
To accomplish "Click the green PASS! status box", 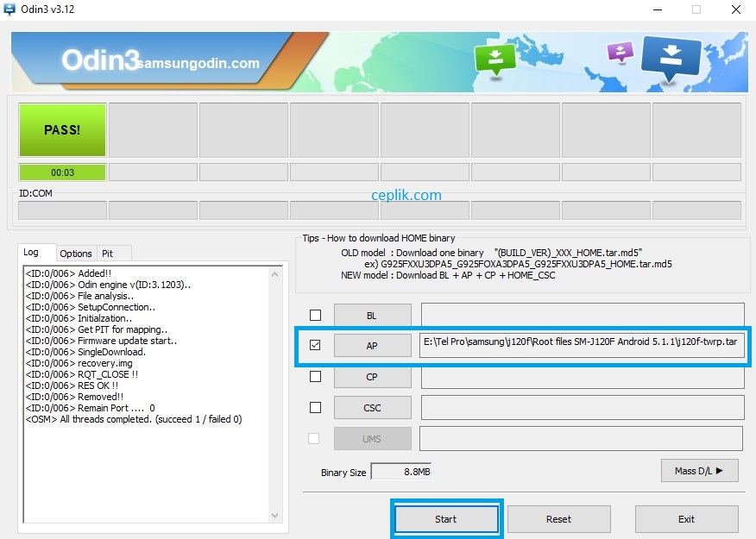I will click(62, 130).
